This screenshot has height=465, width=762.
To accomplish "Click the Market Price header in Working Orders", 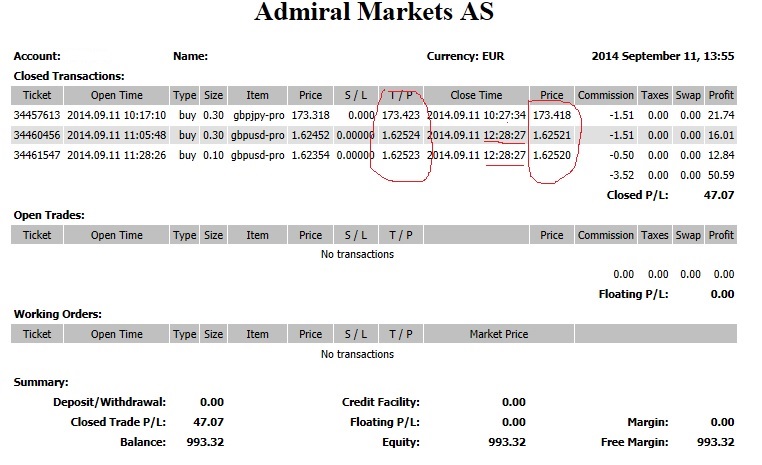I will tap(499, 334).
